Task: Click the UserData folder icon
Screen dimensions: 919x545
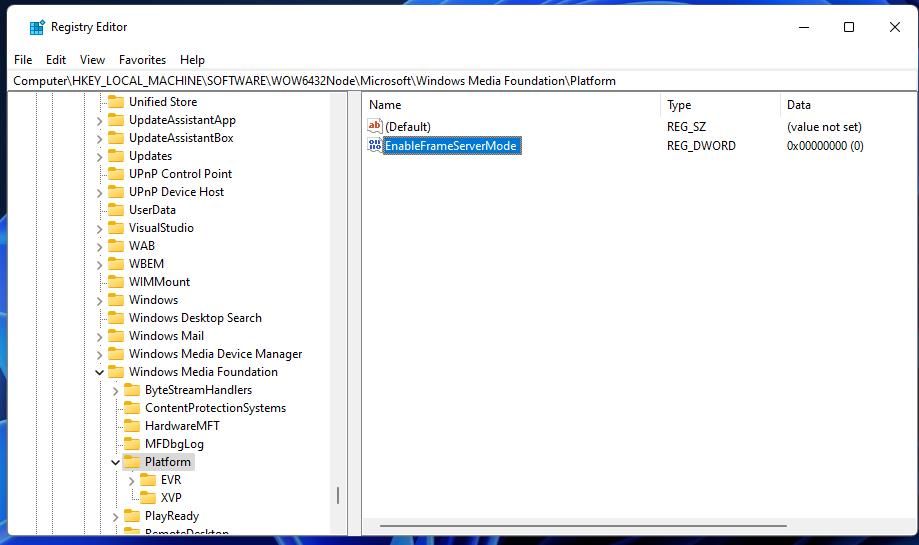Action: pos(116,209)
